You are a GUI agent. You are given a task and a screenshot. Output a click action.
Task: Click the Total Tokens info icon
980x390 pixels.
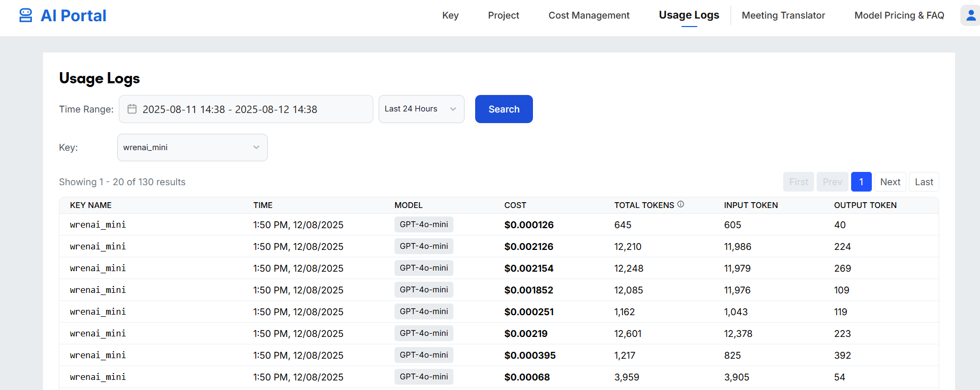coord(680,204)
